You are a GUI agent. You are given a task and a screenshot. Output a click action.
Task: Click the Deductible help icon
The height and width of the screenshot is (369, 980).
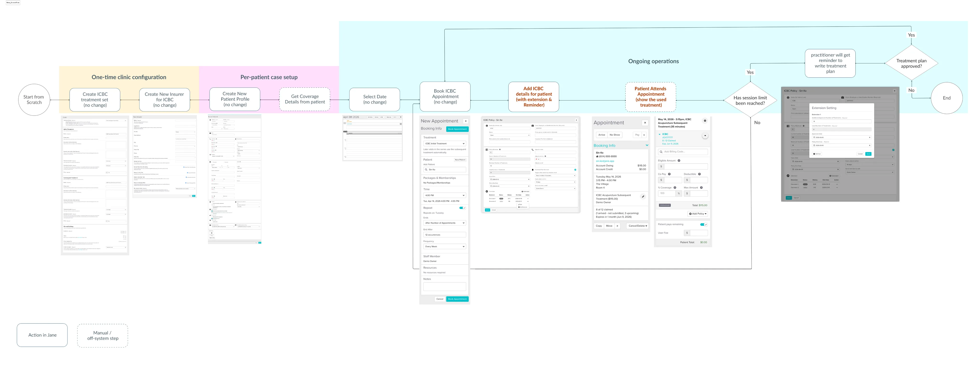coord(700,174)
